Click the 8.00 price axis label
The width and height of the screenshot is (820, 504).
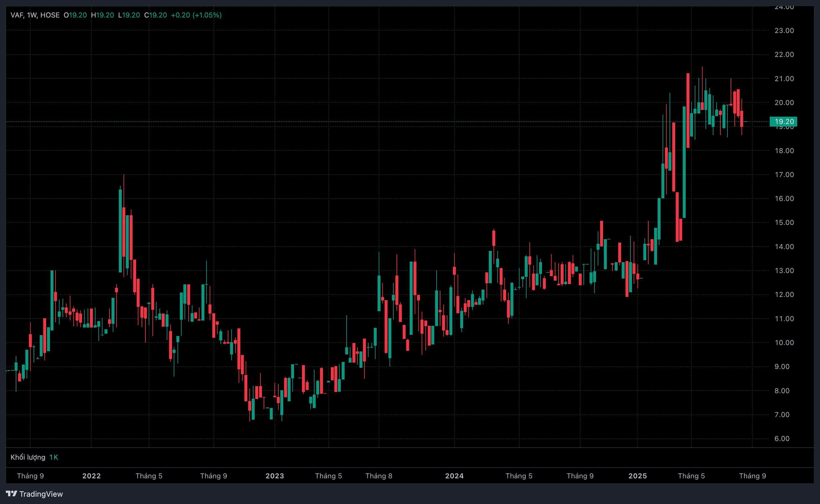tap(782, 391)
